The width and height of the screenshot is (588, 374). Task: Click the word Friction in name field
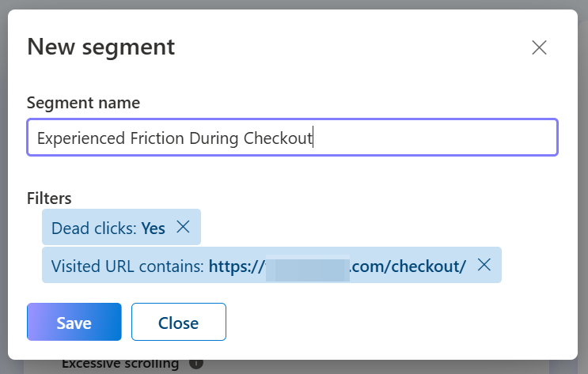tap(157, 138)
